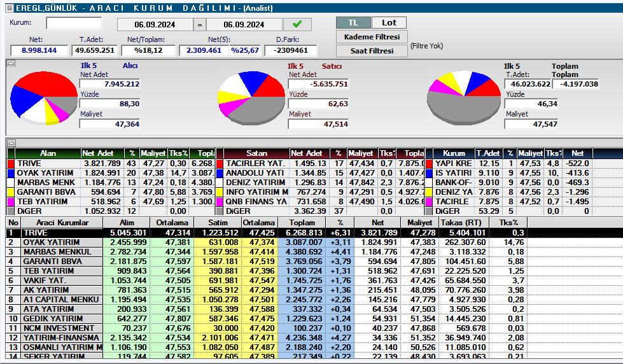The image size is (623, 364).
Task: Click the end date field 06.09.2024
Action: coord(244,25)
